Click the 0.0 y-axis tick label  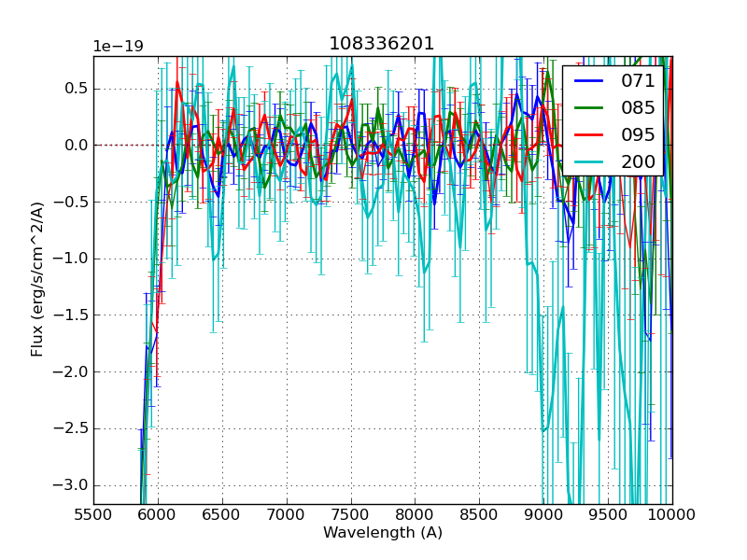[x=75, y=145]
